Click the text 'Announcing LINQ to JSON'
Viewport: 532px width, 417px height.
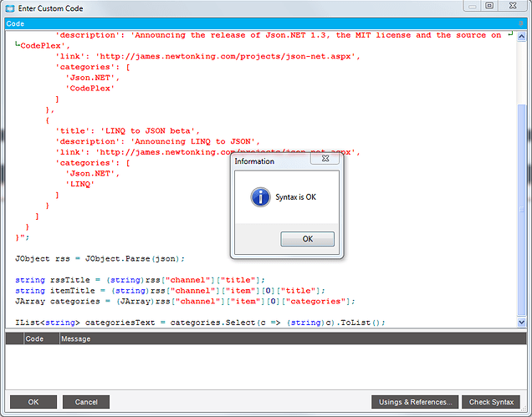pos(192,141)
